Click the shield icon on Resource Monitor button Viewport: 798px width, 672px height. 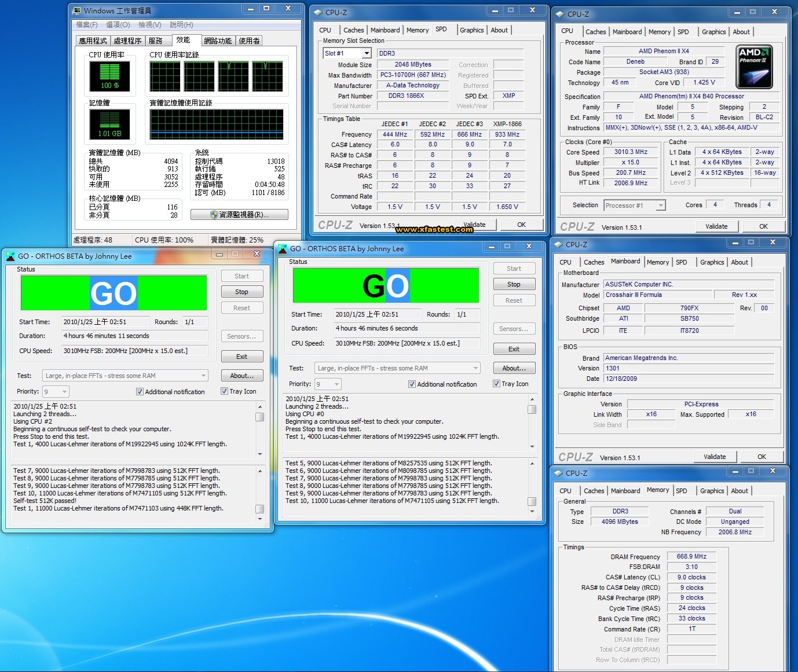click(214, 215)
